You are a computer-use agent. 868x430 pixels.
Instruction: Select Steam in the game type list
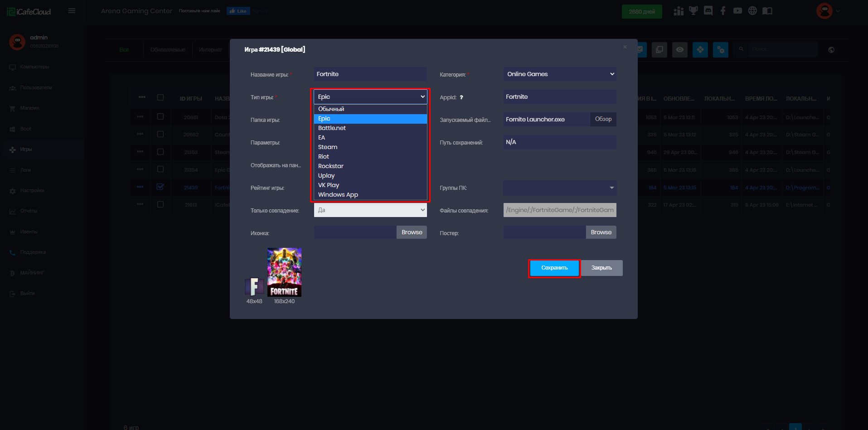coord(370,147)
